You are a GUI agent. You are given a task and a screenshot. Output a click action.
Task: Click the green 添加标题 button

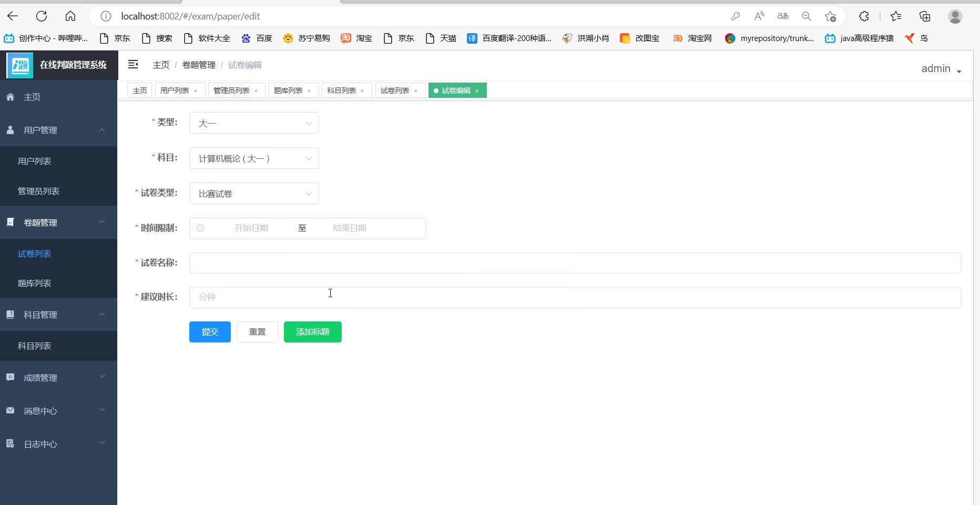pos(313,332)
